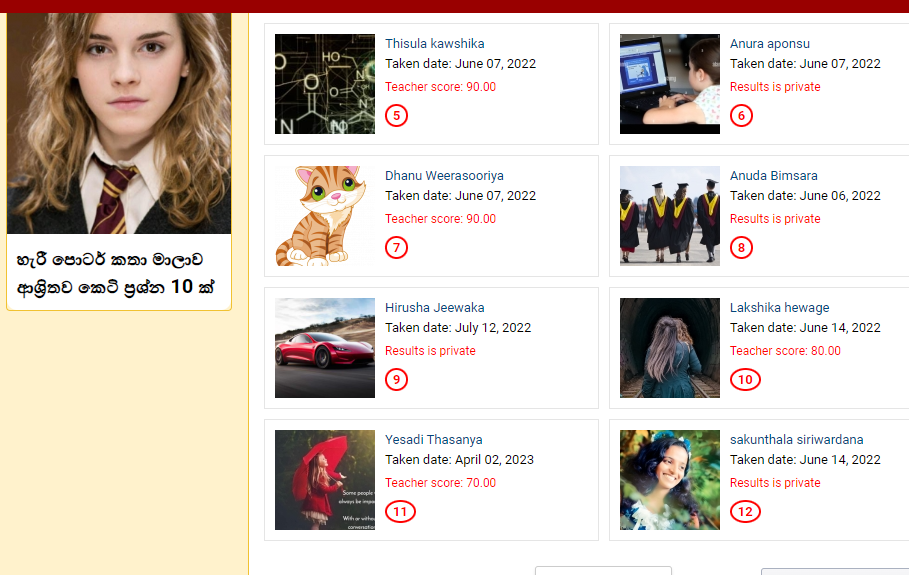Click the circled number 12 badge
The width and height of the screenshot is (909, 575).
[746, 512]
